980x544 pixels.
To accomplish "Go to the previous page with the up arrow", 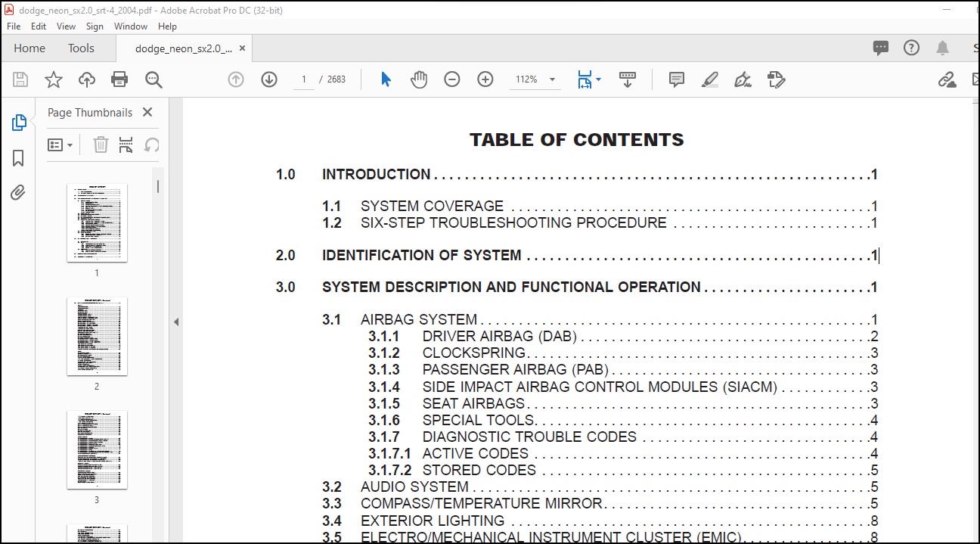I will (x=236, y=79).
